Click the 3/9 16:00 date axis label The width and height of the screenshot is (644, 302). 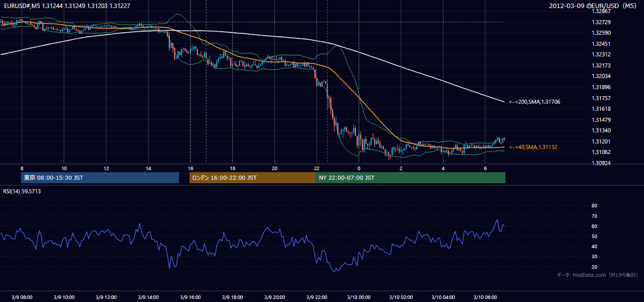coord(190,297)
